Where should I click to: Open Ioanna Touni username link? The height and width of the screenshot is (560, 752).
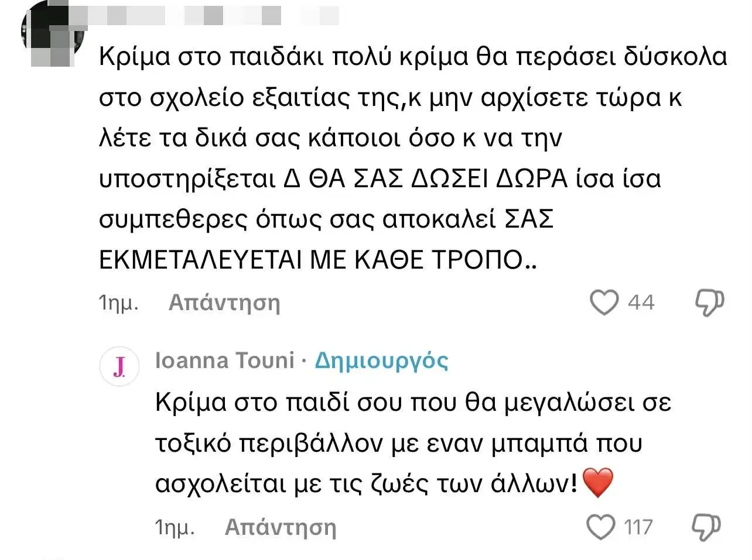[224, 360]
